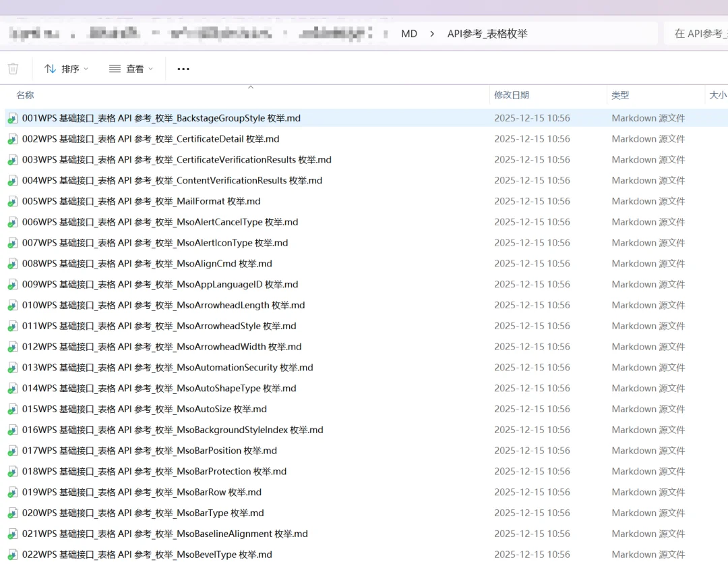
Task: Select file name 019WPS MsoBarRow 枚举.md
Action: point(142,492)
